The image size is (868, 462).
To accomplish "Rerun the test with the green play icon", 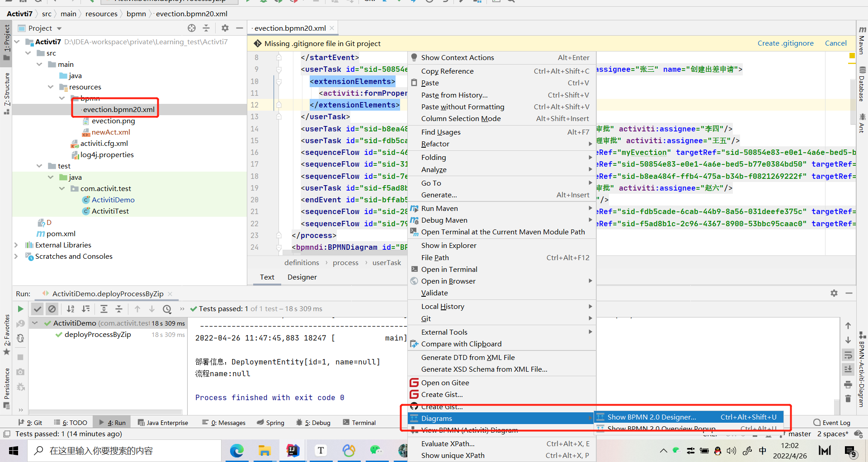I will pyautogui.click(x=20, y=309).
